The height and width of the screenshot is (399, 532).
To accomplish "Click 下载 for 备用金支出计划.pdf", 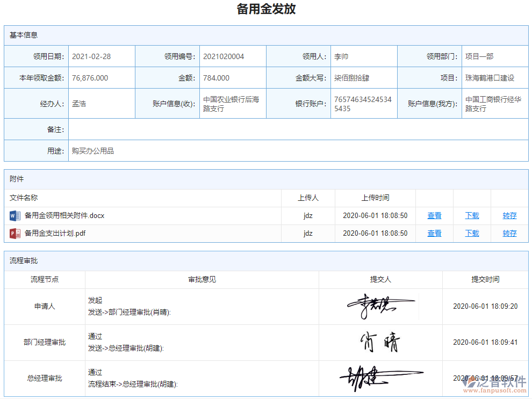I will point(471,233).
